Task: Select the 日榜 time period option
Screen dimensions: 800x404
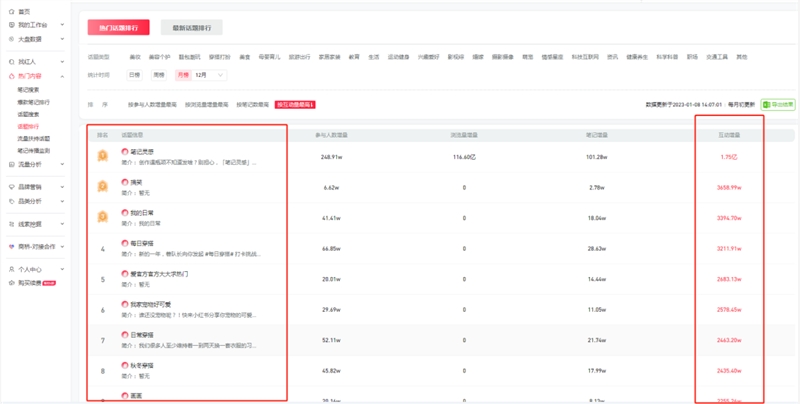Action: [134, 75]
